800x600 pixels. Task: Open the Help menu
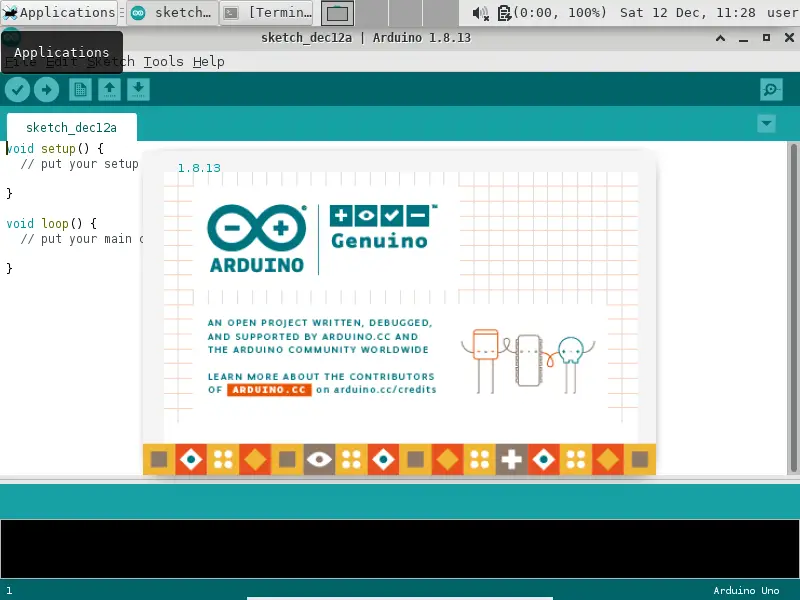tap(209, 62)
